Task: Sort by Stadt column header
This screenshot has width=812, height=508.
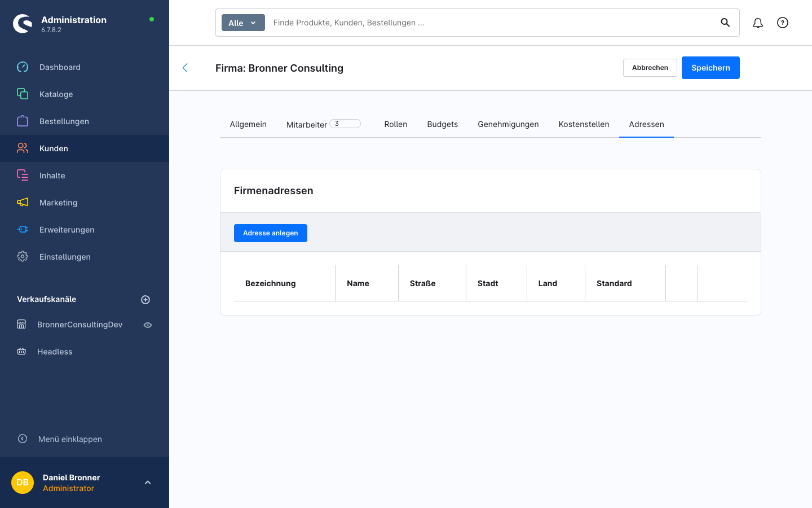Action: (x=496, y=283)
